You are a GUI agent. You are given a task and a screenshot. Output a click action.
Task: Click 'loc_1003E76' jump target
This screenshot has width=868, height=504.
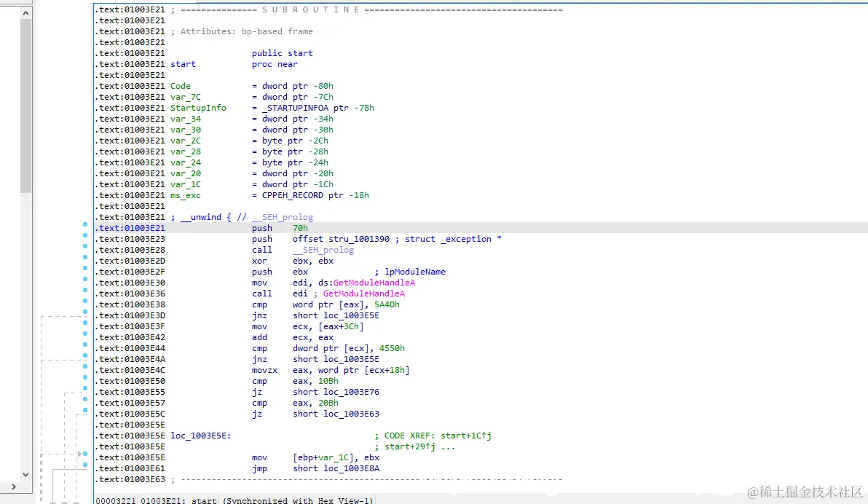(x=352, y=392)
